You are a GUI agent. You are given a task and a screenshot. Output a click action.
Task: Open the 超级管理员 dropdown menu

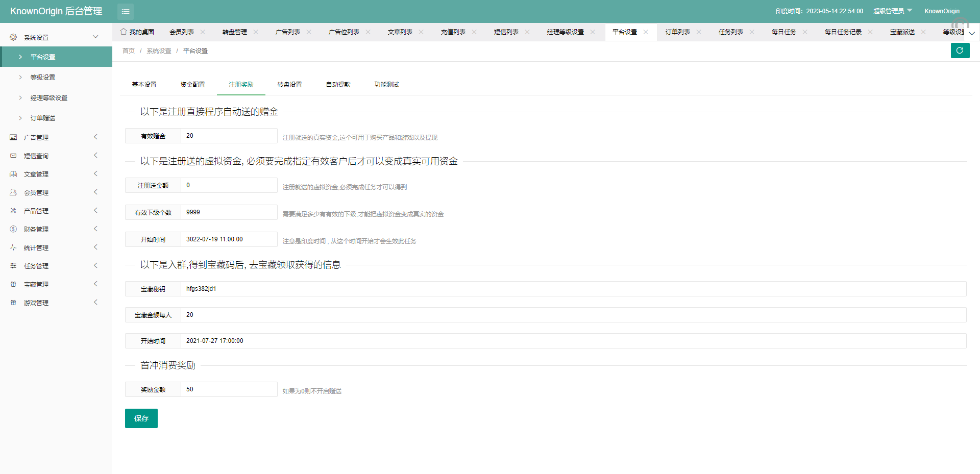coord(892,11)
